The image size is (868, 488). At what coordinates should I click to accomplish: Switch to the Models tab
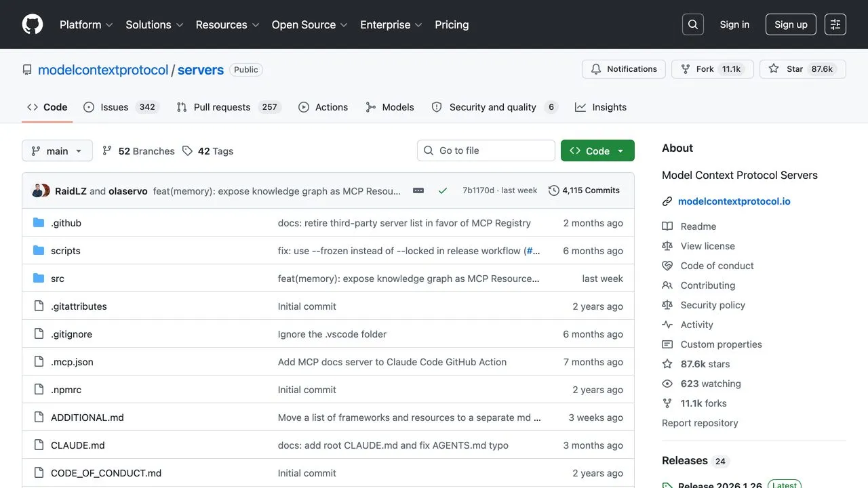389,107
